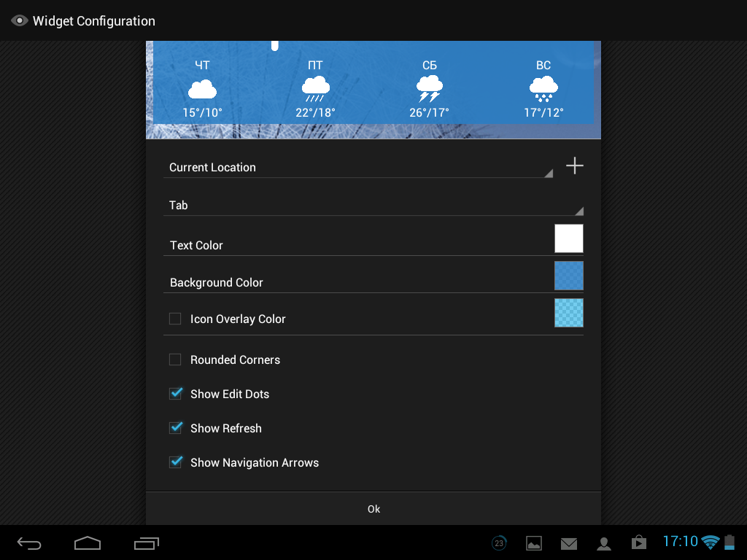This screenshot has height=560, width=747.
Task: Tap the Android Home navigation button
Action: (x=88, y=542)
